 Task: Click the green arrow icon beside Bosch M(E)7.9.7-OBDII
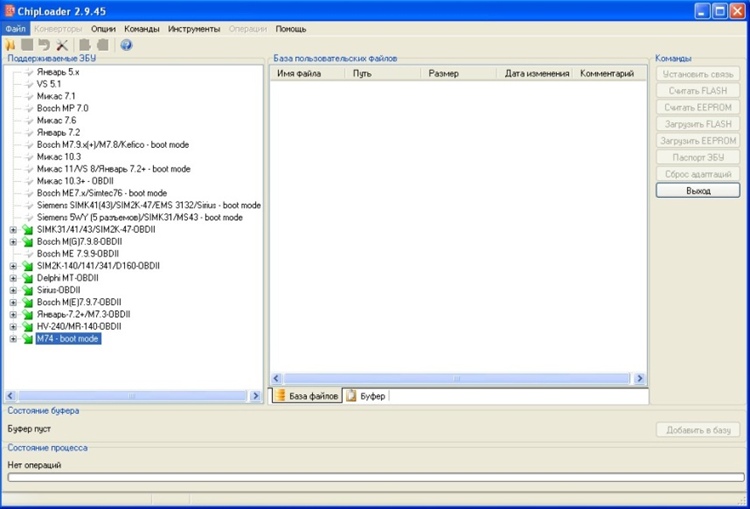coord(27,302)
